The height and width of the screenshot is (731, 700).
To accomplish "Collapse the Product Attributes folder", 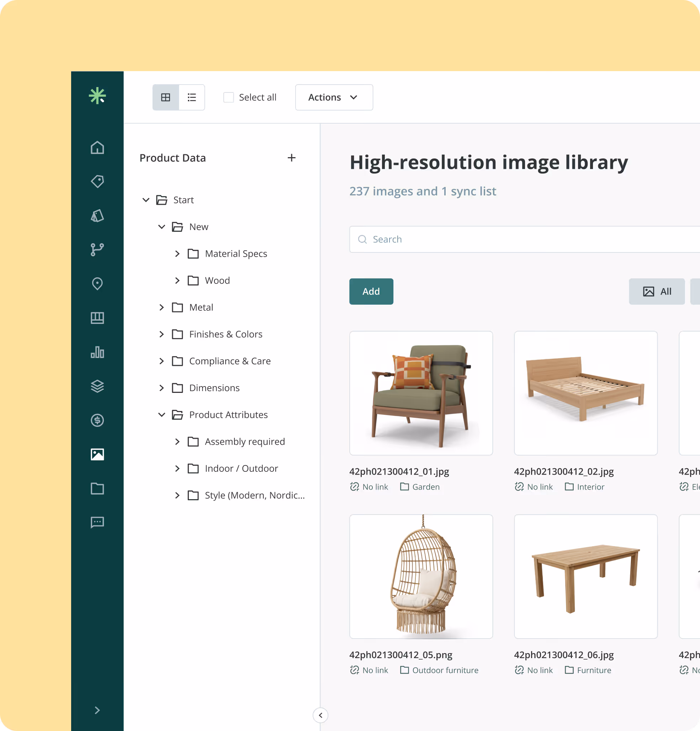I will point(161,415).
